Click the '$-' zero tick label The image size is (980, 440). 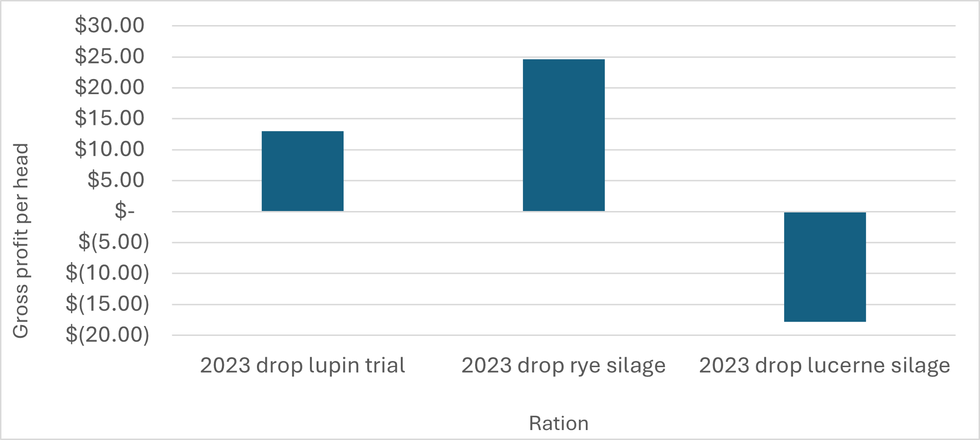tap(124, 211)
